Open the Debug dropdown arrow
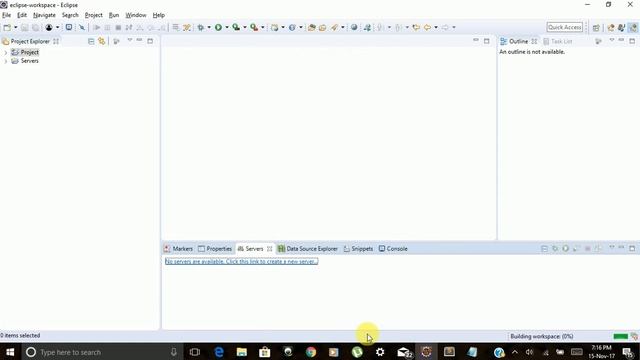The height and width of the screenshot is (360, 640). tap(209, 27)
